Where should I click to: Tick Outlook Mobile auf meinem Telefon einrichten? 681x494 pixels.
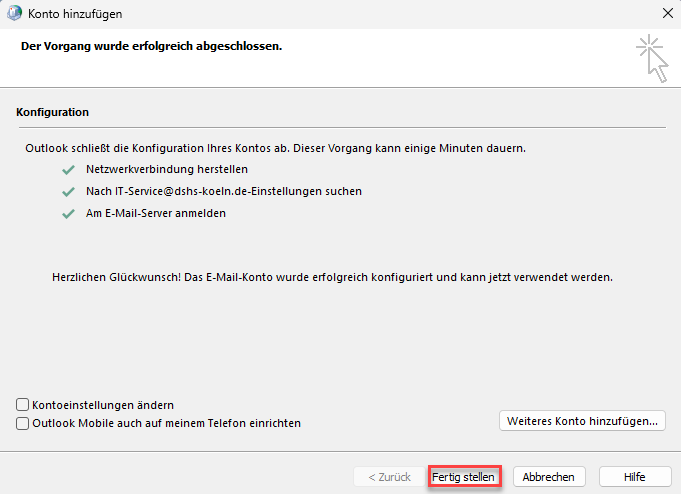point(23,423)
